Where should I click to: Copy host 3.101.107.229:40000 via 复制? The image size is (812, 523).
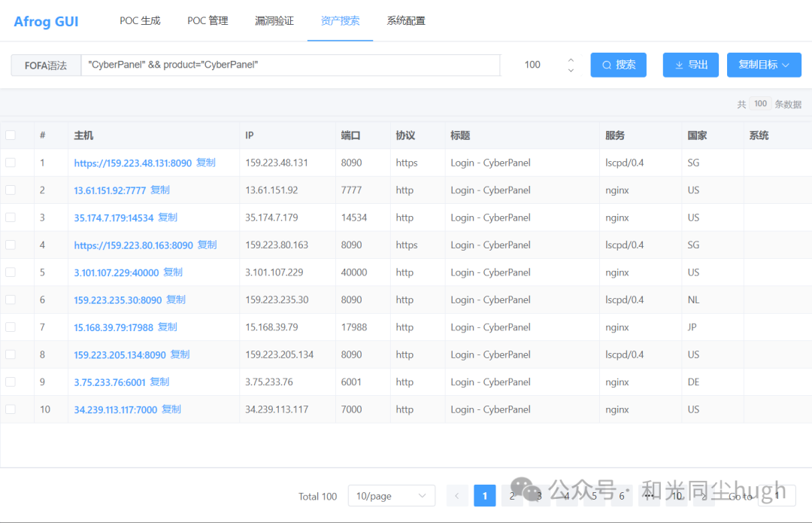tap(173, 272)
